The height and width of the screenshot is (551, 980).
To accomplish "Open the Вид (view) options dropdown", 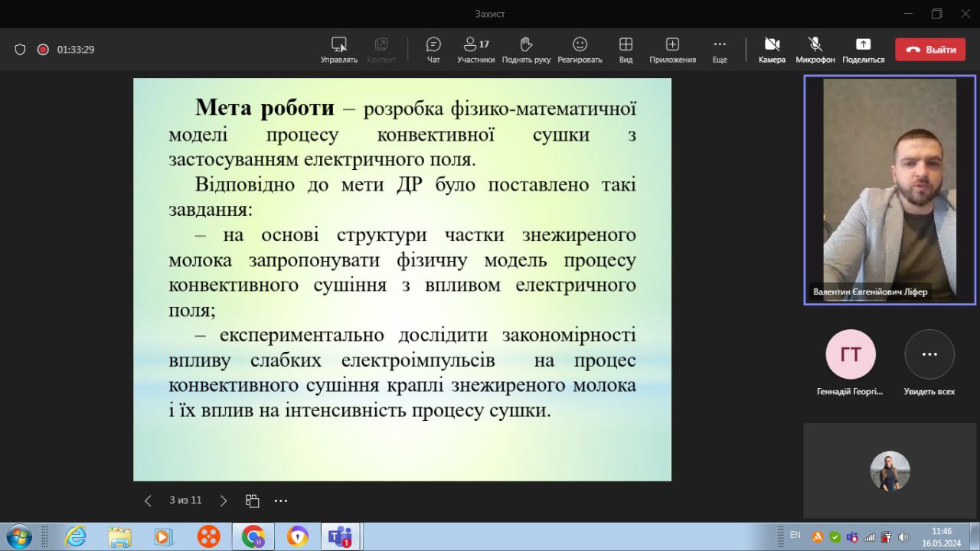I will [x=626, y=50].
